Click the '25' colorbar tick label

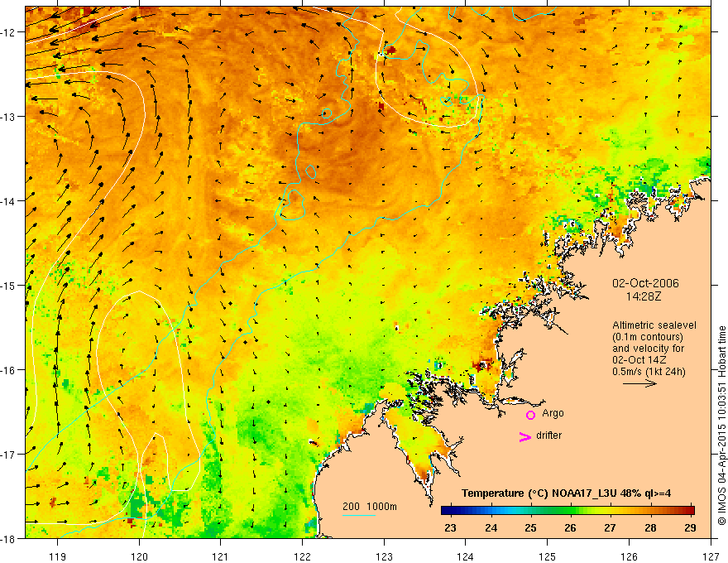click(x=530, y=528)
